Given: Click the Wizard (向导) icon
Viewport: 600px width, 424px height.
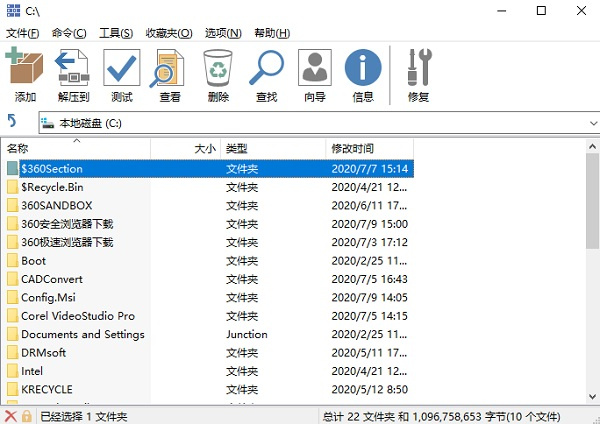Looking at the screenshot, I should pos(315,68).
